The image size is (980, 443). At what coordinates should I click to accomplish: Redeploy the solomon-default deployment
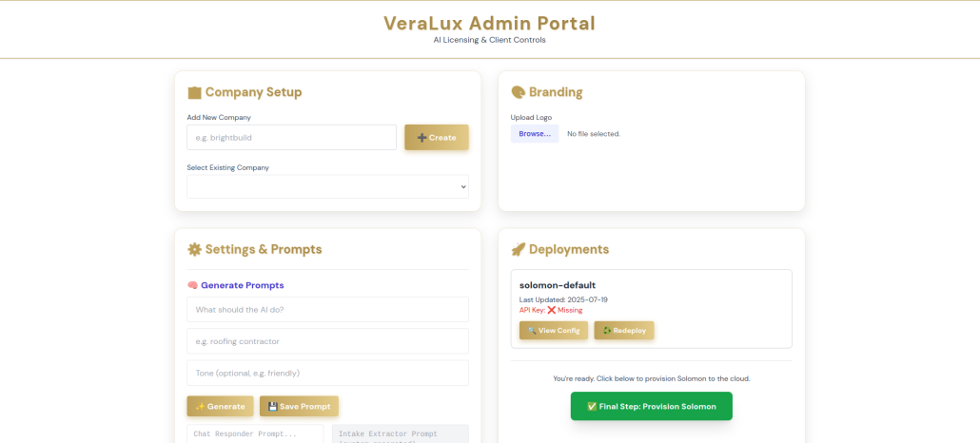[x=623, y=330]
